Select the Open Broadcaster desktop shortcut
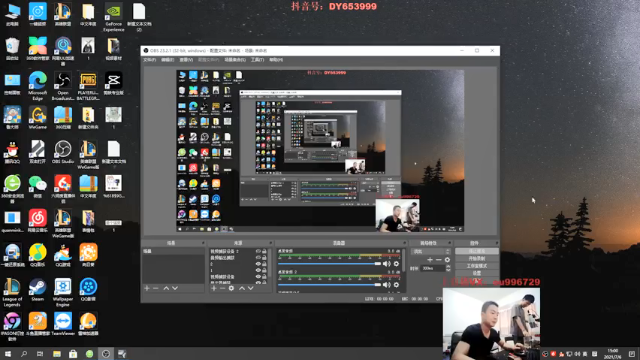This screenshot has width=640, height=360. coord(63,86)
